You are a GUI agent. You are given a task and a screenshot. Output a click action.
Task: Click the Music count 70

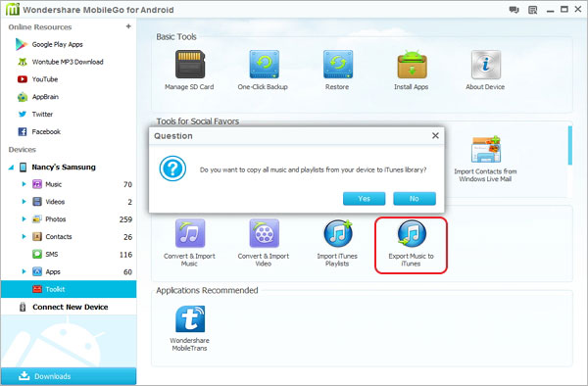coord(127,184)
